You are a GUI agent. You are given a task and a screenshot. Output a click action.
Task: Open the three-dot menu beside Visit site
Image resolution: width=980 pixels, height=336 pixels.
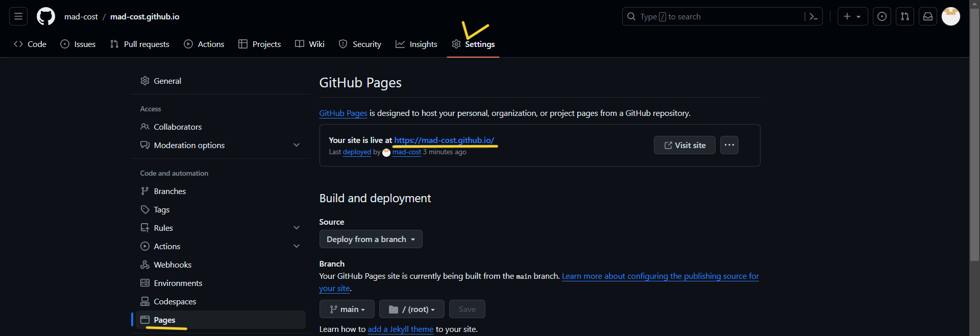[729, 145]
